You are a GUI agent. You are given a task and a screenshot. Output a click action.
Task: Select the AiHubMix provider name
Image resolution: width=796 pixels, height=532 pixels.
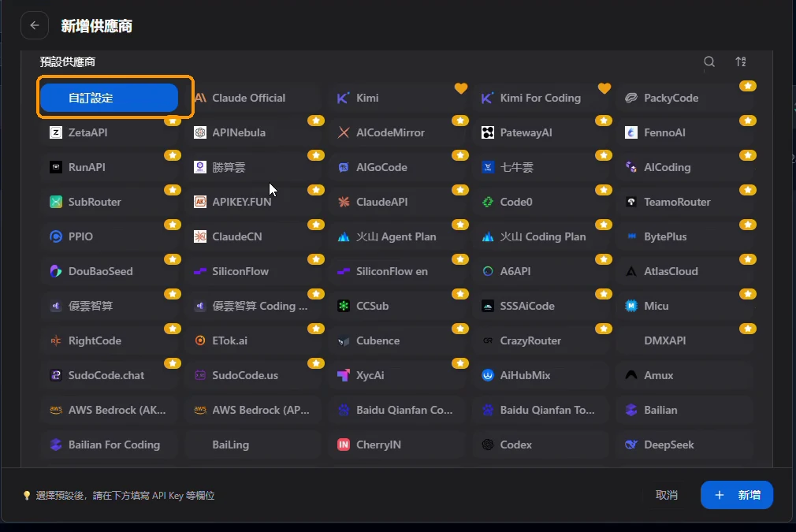(x=525, y=375)
